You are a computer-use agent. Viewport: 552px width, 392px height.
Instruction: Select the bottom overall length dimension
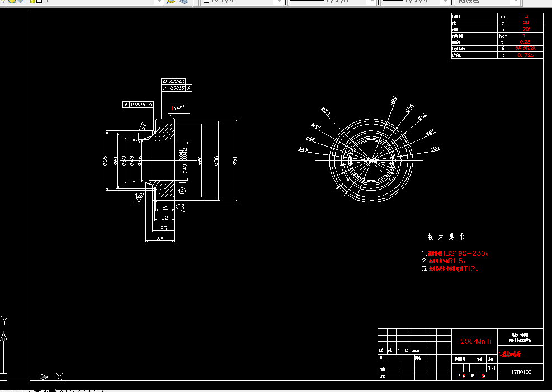click(x=160, y=239)
